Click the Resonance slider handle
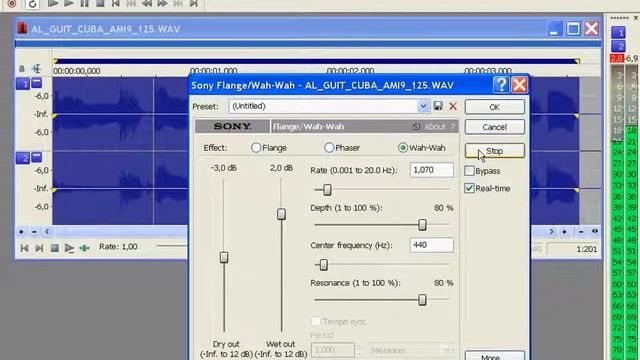640x360 pixels. click(422, 300)
